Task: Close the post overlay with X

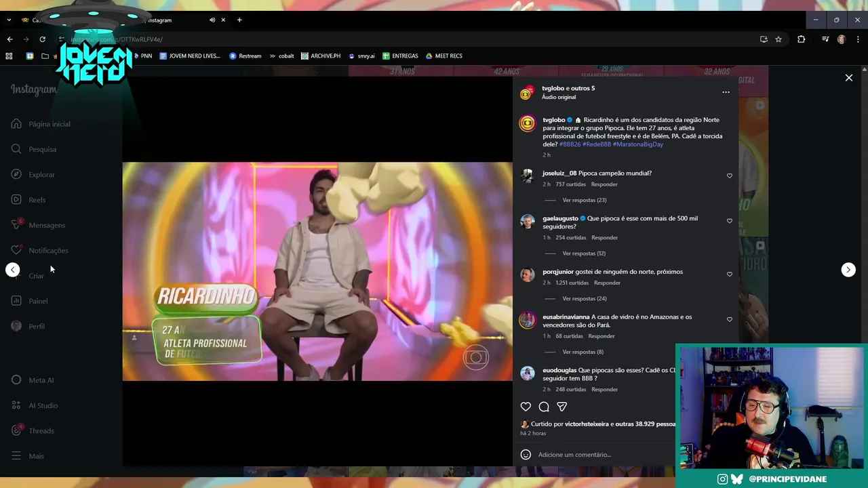Action: (848, 78)
